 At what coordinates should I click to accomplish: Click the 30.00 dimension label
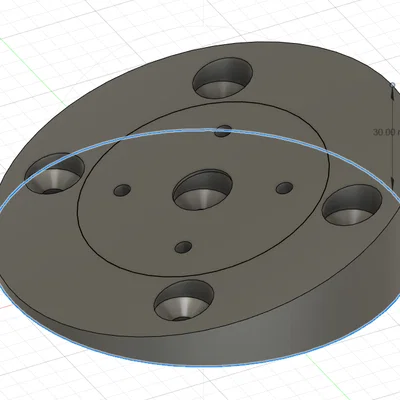(387, 132)
